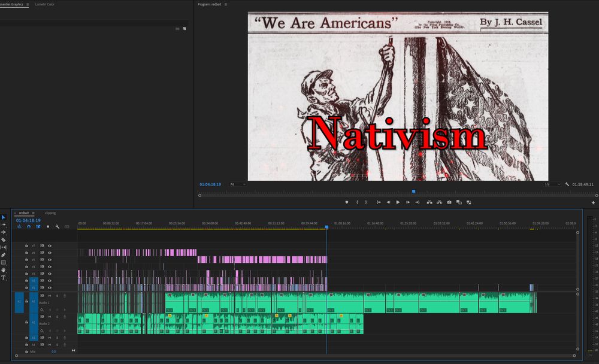The height and width of the screenshot is (364, 599).
Task: Select the Selection arrow tool
Action: tap(4, 217)
